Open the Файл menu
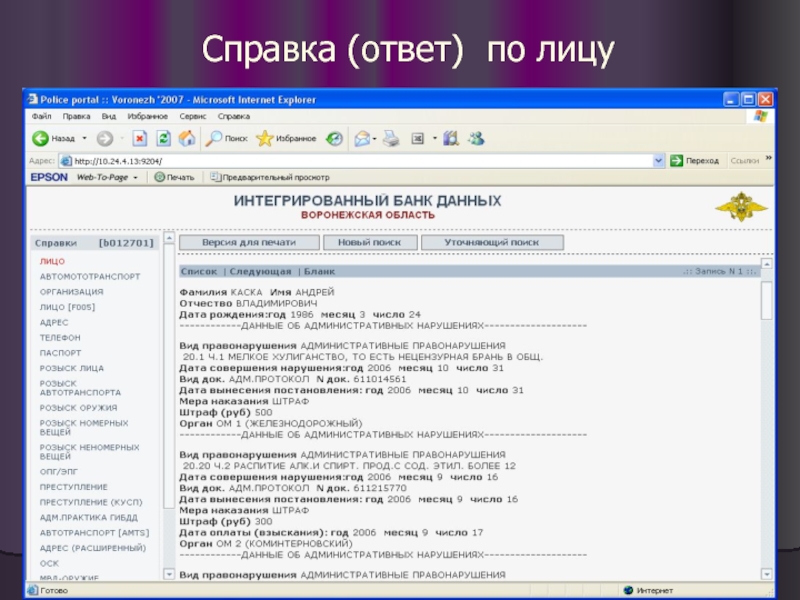800x600 pixels. (x=41, y=116)
